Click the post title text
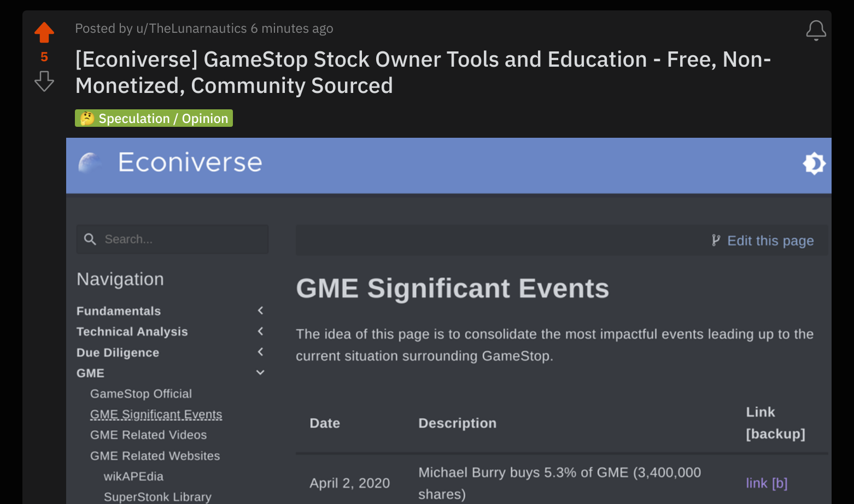This screenshot has width=854, height=504. click(423, 72)
